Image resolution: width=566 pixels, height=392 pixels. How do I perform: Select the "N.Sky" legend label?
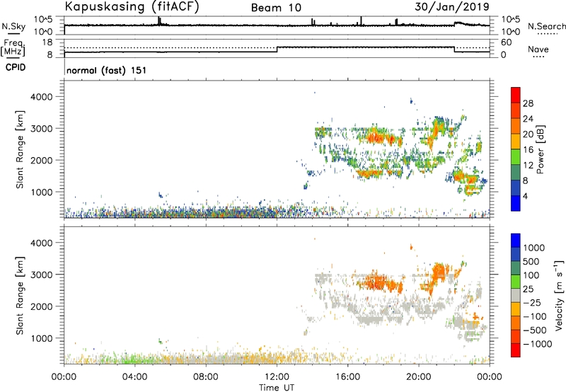pos(13,27)
